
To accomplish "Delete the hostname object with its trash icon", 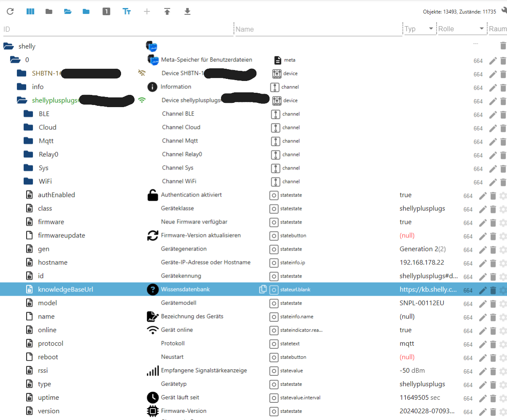I will tap(493, 263).
